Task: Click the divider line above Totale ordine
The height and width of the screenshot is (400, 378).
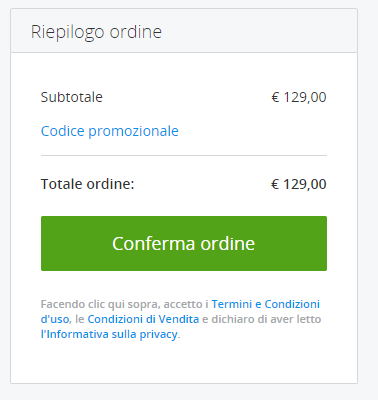Action: pyautogui.click(x=184, y=155)
